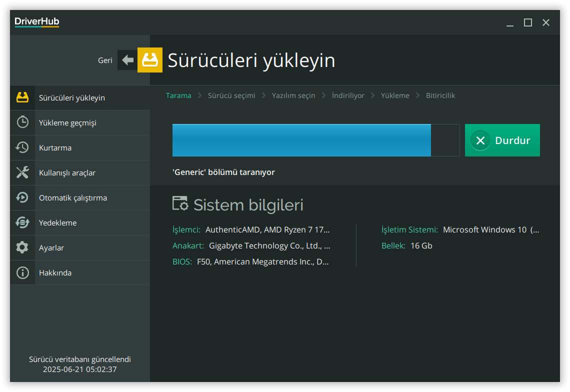This screenshot has height=392, width=570.
Task: Click the database update timestamp 2025-06-21
Action: [80, 369]
